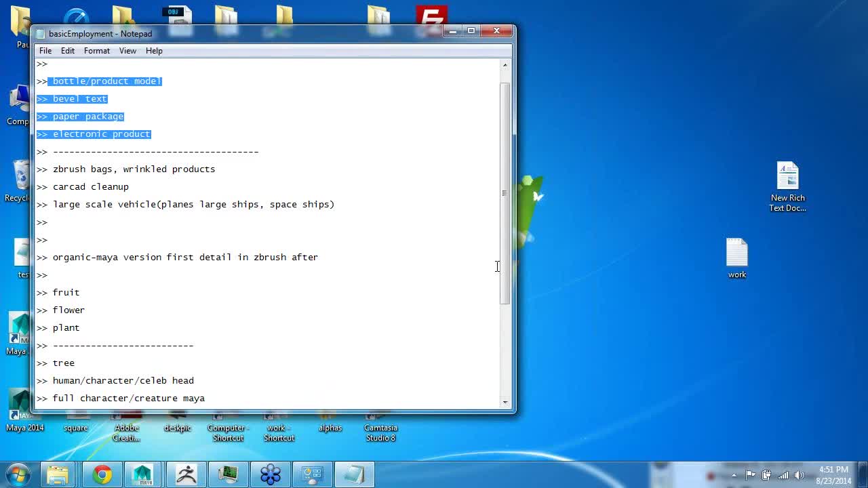The height and width of the screenshot is (488, 868).
Task: Click the blue flower icon on the taskbar
Action: coord(270,474)
